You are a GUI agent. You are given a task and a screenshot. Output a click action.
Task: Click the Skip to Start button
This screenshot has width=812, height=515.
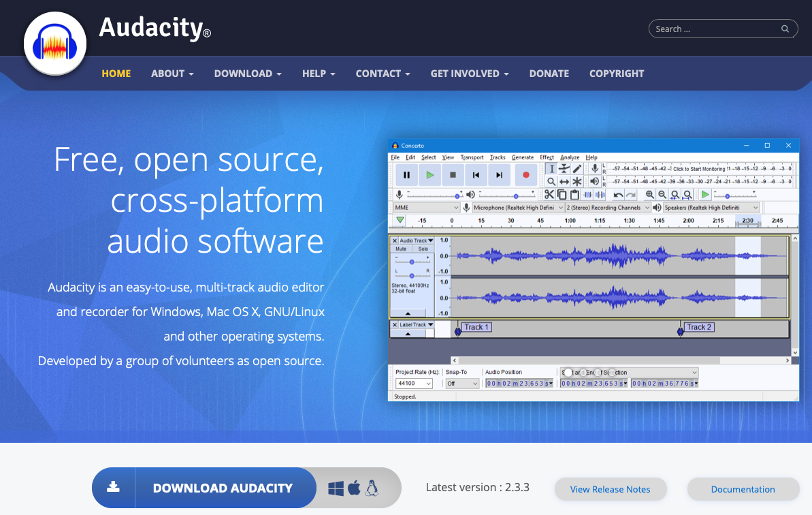pyautogui.click(x=476, y=175)
